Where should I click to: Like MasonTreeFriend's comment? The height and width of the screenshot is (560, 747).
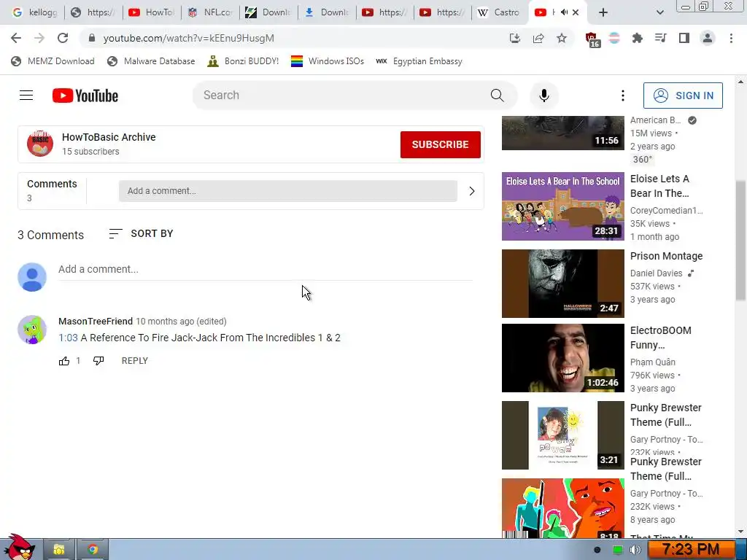point(64,361)
